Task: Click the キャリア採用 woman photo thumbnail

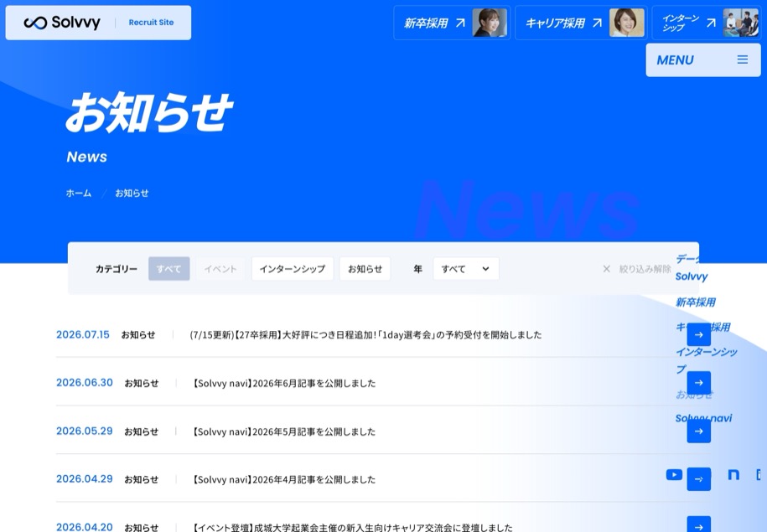Action: point(627,23)
